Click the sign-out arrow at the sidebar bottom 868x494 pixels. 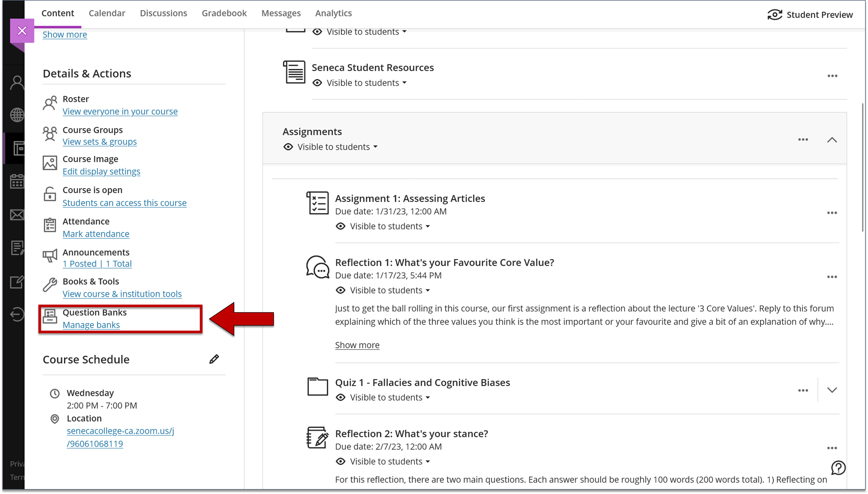17,314
